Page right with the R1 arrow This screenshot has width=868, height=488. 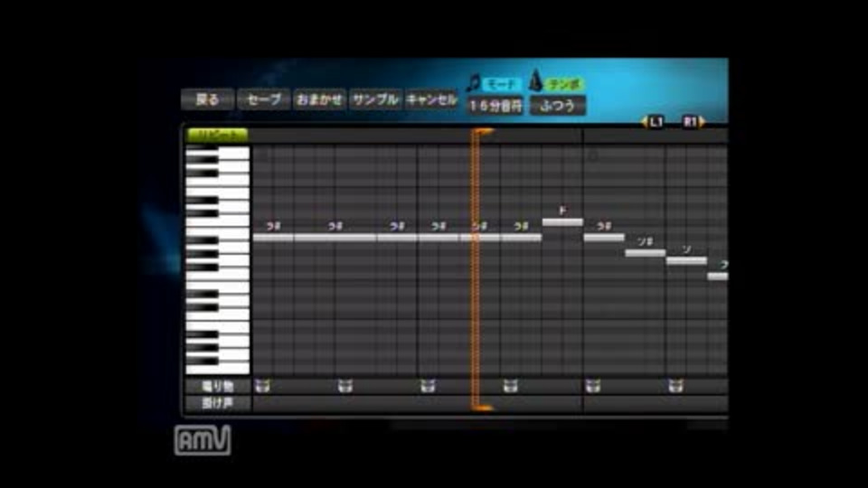point(693,122)
